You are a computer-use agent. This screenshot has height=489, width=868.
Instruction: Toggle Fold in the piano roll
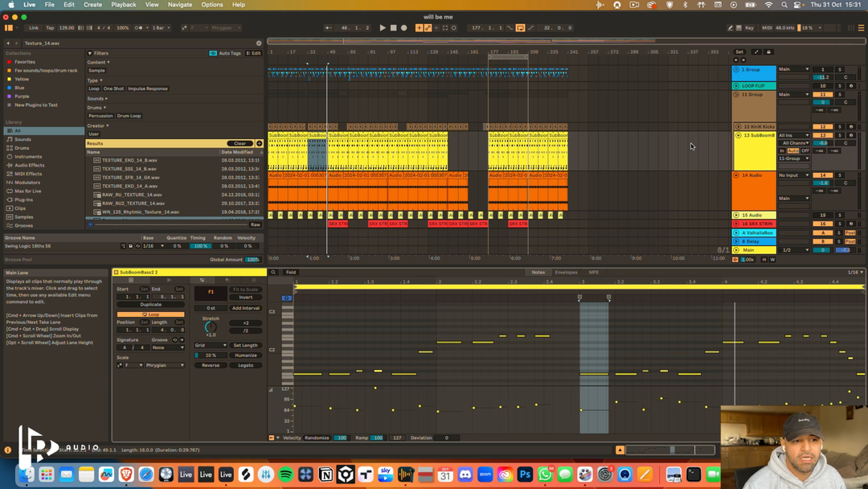(x=291, y=273)
